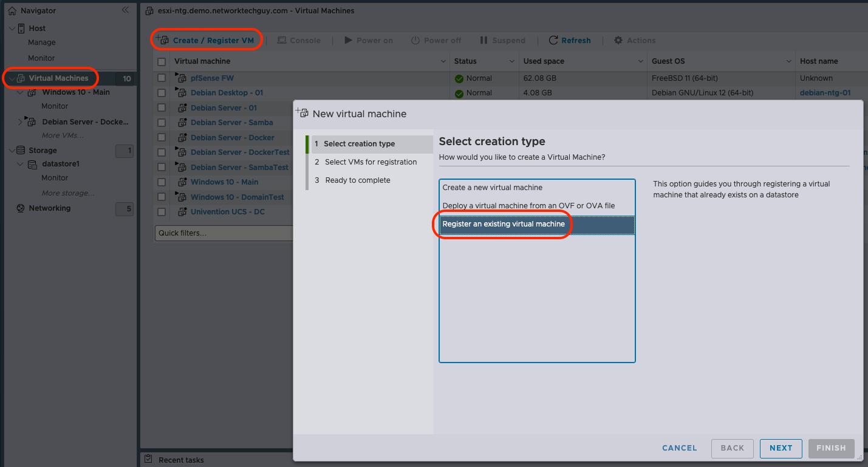Screen dimensions: 868x467
Task: Open the Virtual machine column dropdown arrow
Action: [443, 61]
